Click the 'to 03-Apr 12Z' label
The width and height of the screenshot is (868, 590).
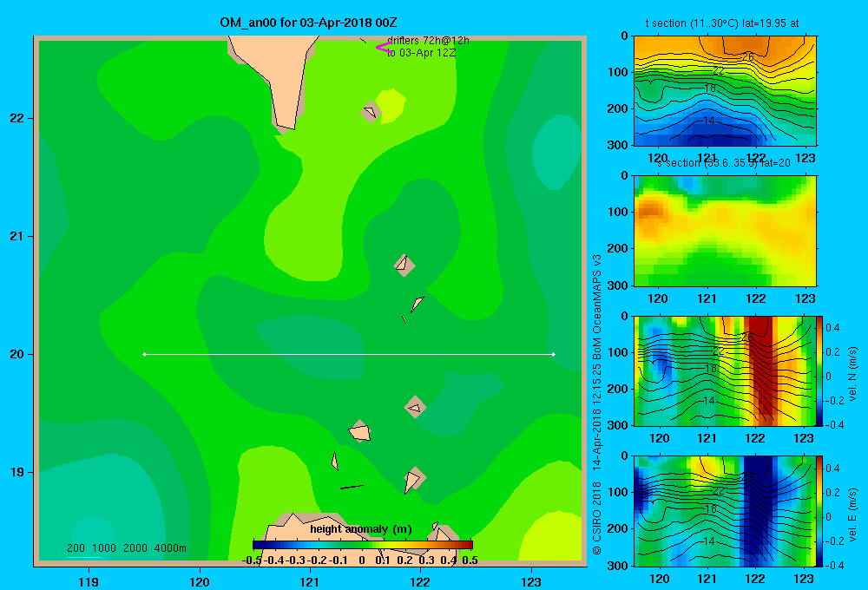tap(421, 53)
